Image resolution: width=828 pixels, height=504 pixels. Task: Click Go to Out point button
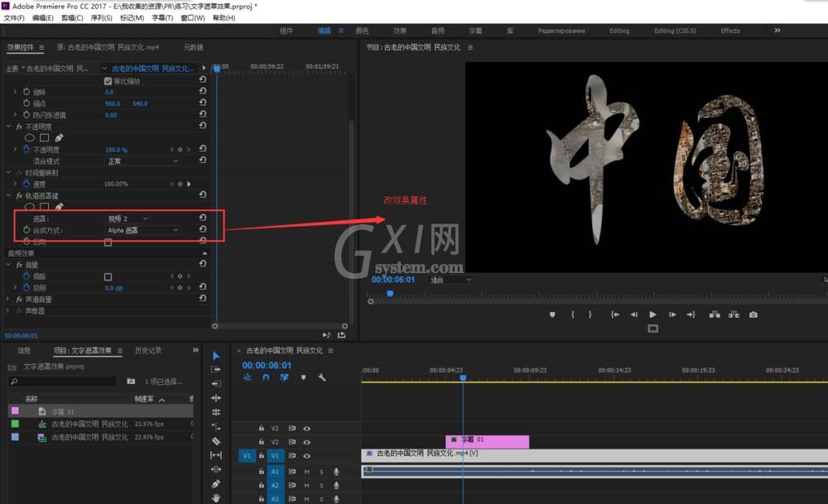coord(691,314)
